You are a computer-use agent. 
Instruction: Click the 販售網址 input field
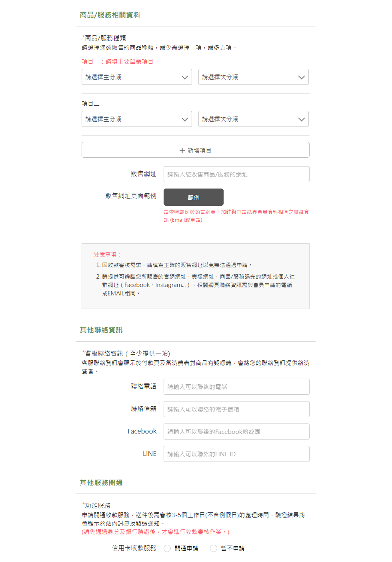click(236, 174)
